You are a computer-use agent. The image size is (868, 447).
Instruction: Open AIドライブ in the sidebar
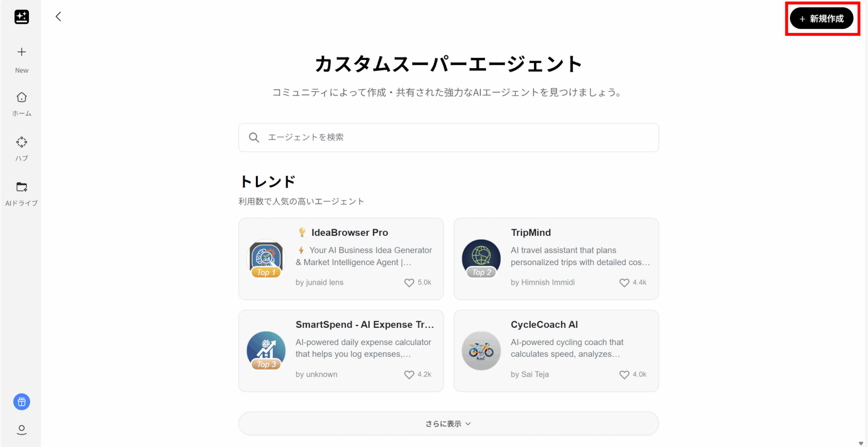[x=22, y=194]
